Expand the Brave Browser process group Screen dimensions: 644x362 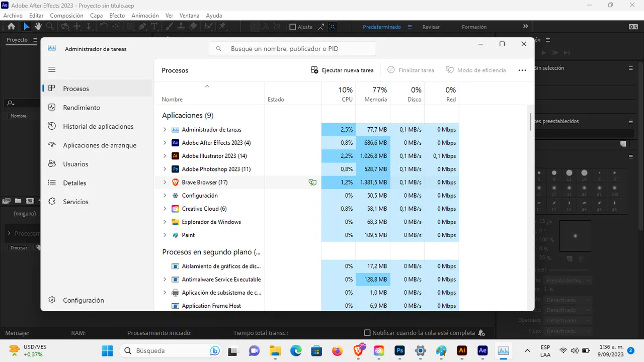click(165, 183)
